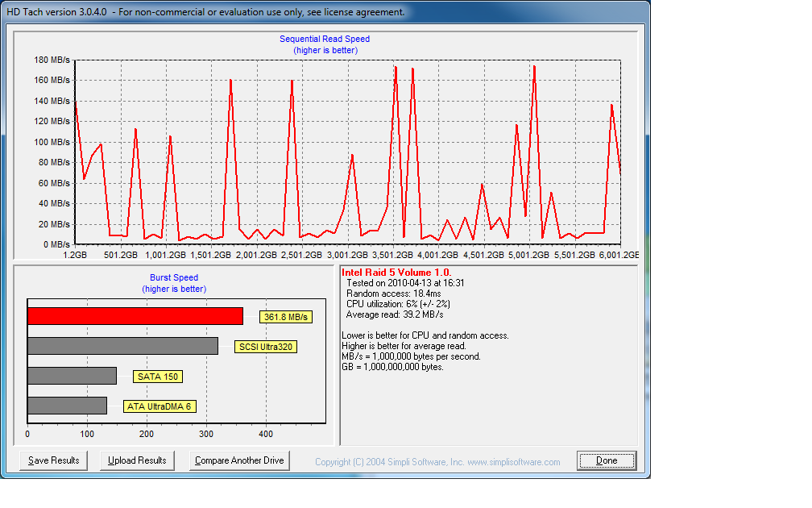
Task: Click the Save Results button
Action: pos(53,460)
